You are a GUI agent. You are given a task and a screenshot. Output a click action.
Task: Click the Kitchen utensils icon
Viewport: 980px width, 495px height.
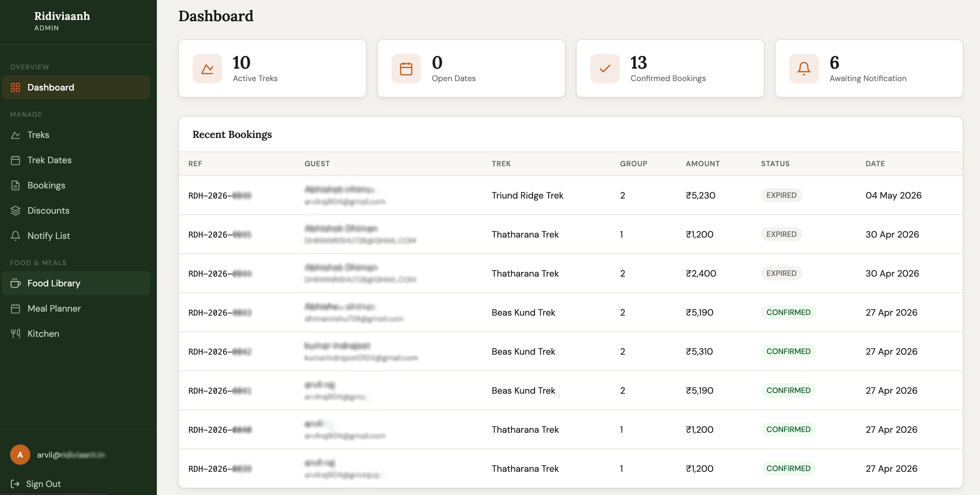15,333
